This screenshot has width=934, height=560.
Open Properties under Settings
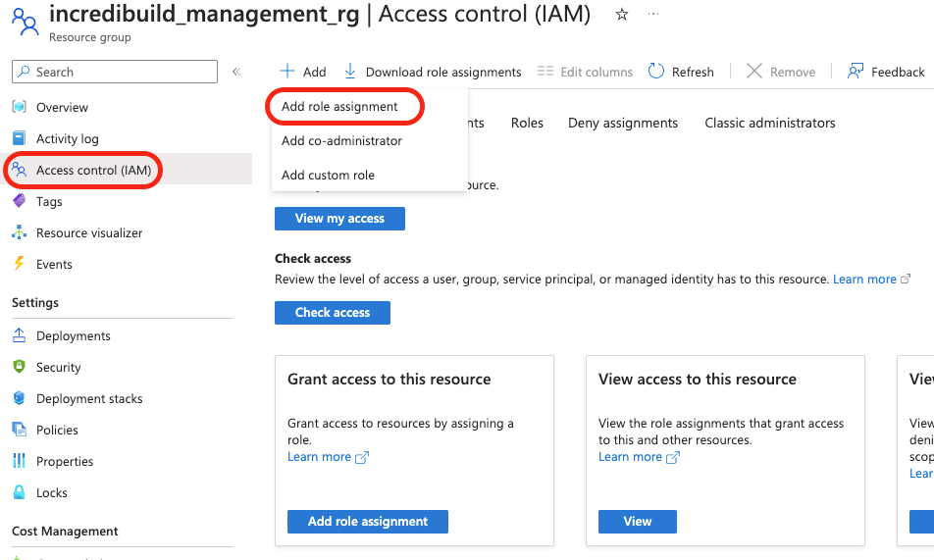pos(65,462)
